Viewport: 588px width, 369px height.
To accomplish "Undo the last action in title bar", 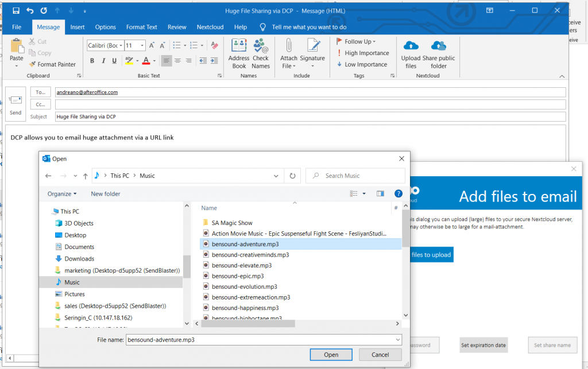I will (30, 10).
